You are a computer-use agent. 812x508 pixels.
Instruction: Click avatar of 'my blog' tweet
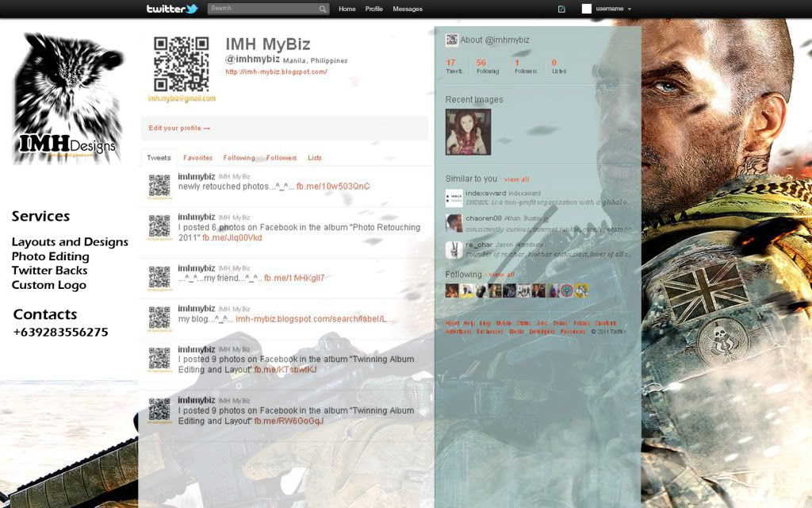pos(159,317)
